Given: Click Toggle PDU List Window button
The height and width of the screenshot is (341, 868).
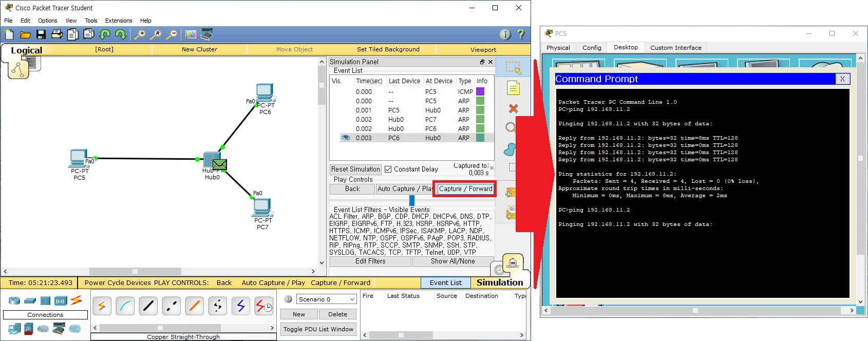Looking at the screenshot, I should (x=318, y=329).
